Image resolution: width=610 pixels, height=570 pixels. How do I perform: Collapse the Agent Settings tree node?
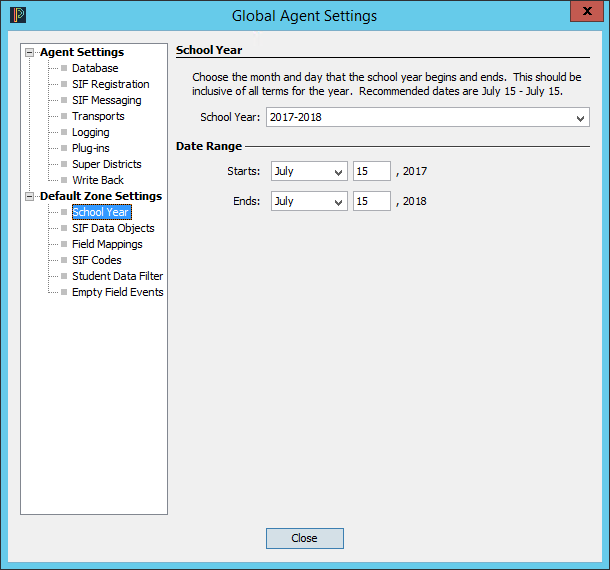click(30, 53)
